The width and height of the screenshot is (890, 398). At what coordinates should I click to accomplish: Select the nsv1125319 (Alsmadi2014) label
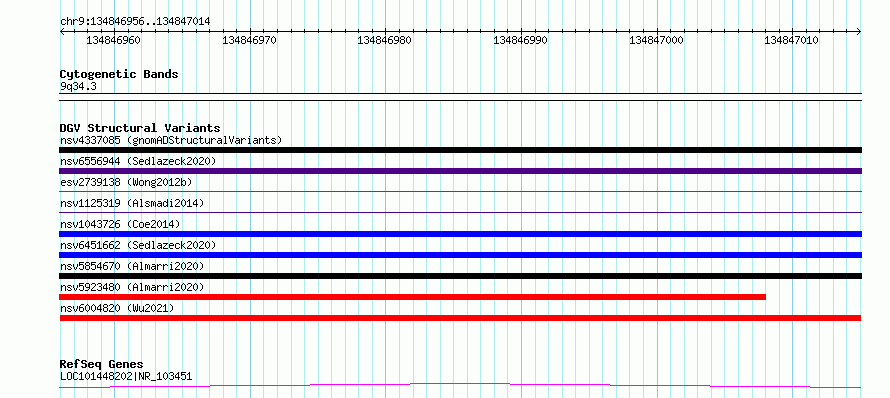132,203
